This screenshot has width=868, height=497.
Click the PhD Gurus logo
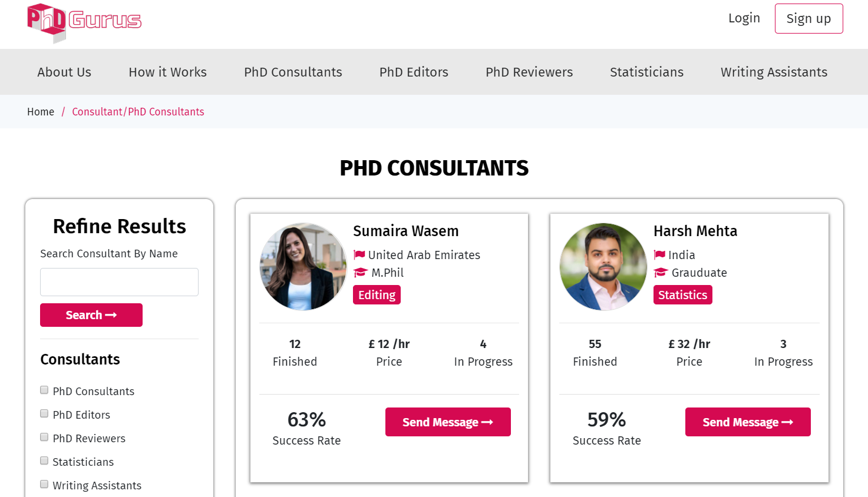(x=84, y=23)
